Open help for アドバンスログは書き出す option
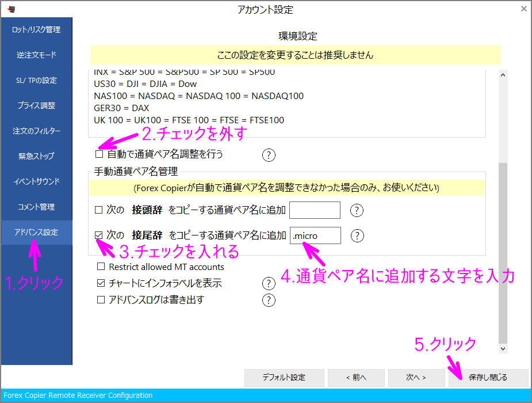The image size is (532, 403). tap(268, 300)
